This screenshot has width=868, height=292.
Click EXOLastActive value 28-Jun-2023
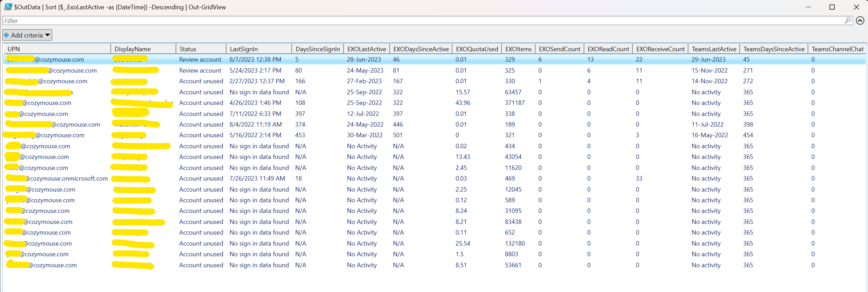[x=364, y=60]
